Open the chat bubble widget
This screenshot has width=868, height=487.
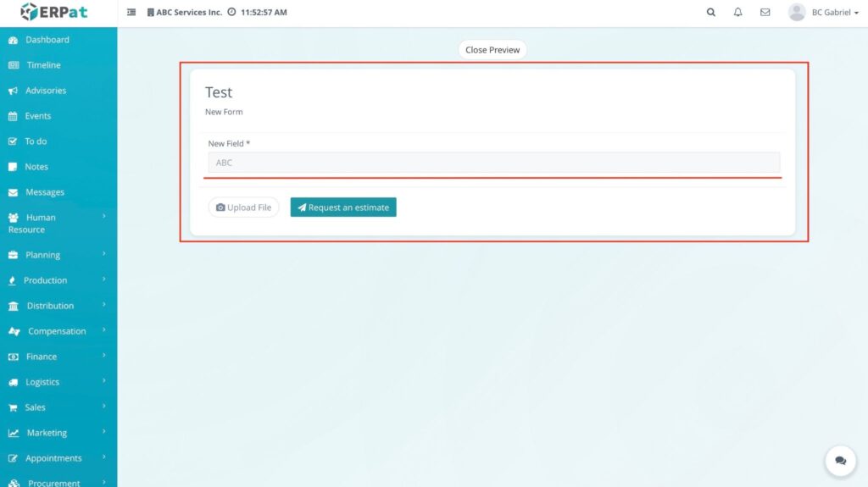coord(840,461)
